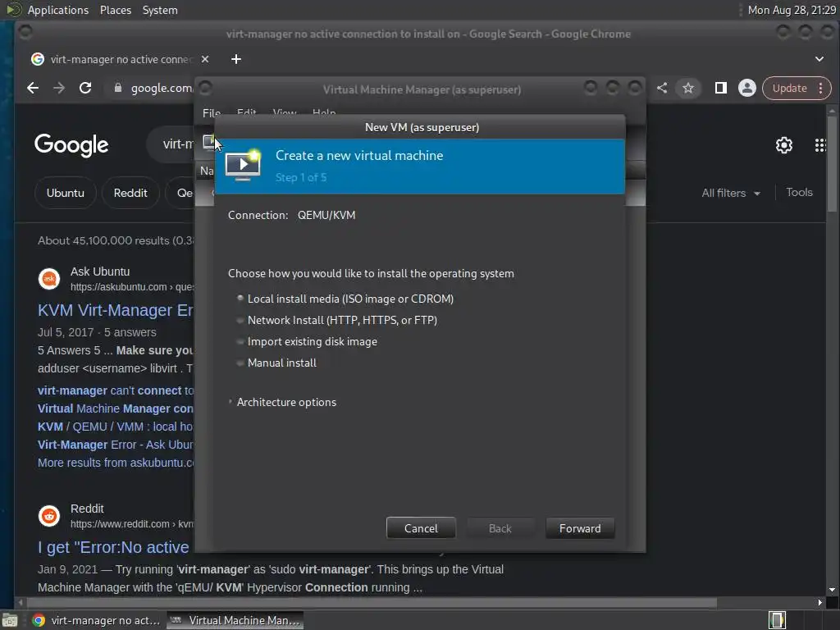
Task: Click the Google search box text
Action: coord(178,144)
